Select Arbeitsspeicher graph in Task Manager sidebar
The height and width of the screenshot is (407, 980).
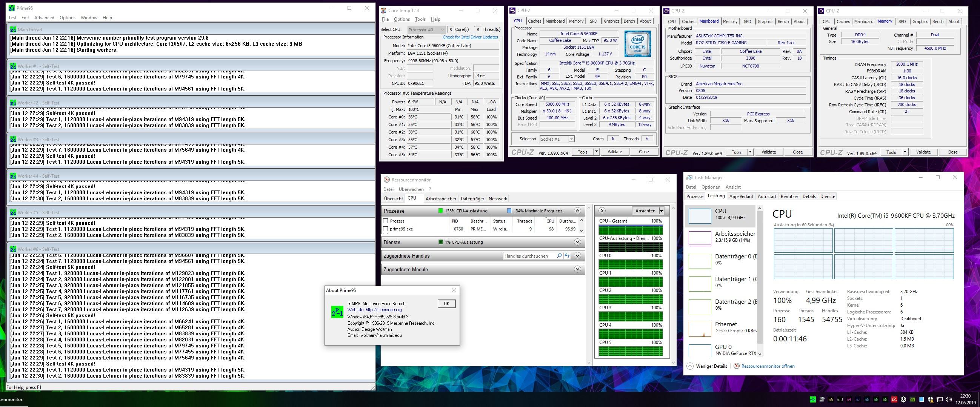tap(700, 238)
